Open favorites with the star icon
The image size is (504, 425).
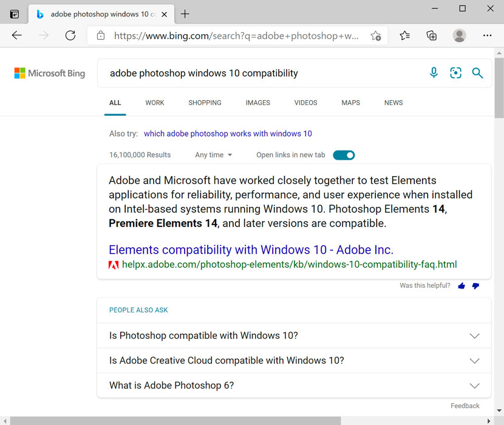(x=404, y=35)
